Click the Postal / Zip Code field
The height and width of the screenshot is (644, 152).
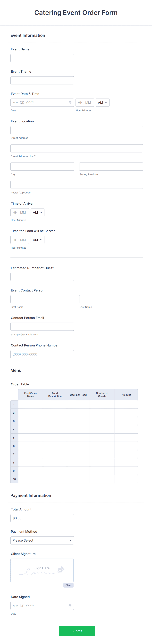[x=77, y=184]
